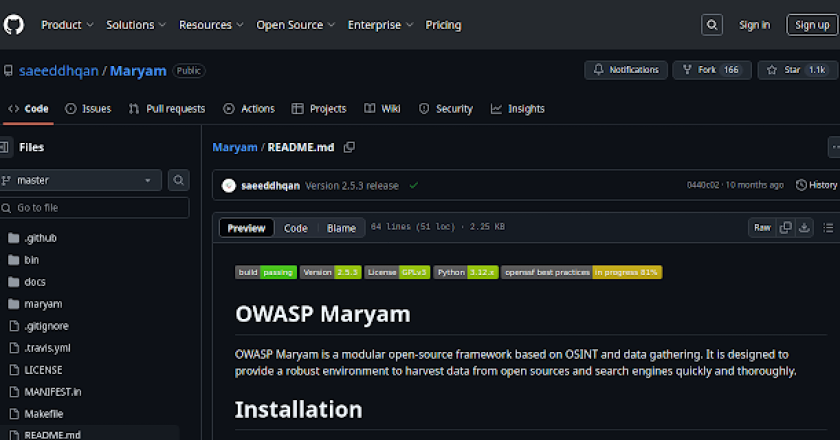
Task: Open the search magnifier in header
Action: click(712, 25)
